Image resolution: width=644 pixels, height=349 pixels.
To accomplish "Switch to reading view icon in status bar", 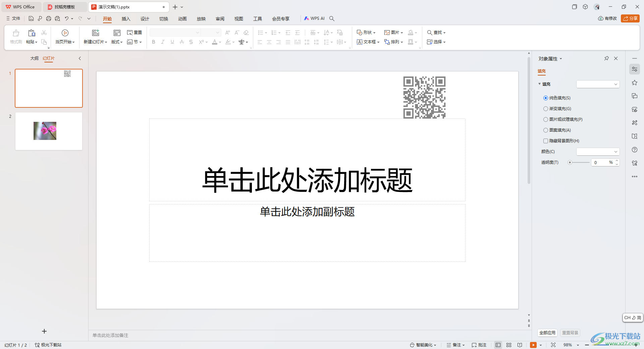I will click(520, 345).
